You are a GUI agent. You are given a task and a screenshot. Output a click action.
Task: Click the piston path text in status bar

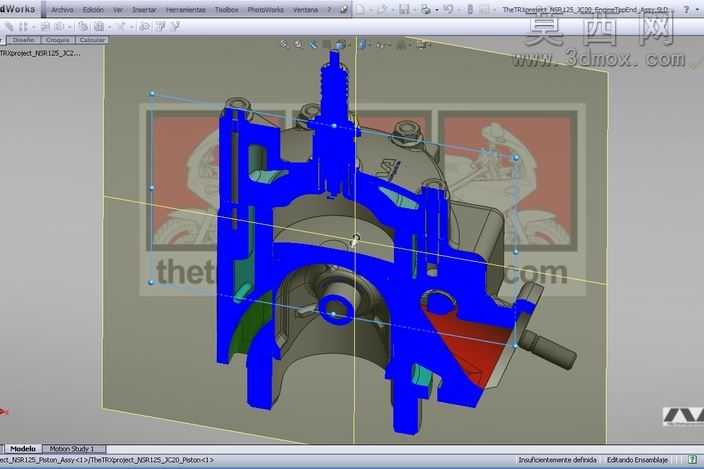[x=107, y=460]
